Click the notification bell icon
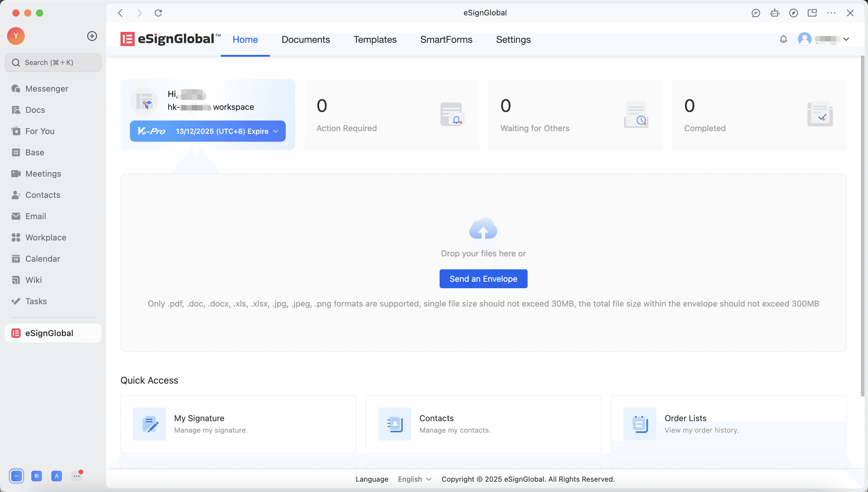This screenshot has height=492, width=868. tap(783, 39)
